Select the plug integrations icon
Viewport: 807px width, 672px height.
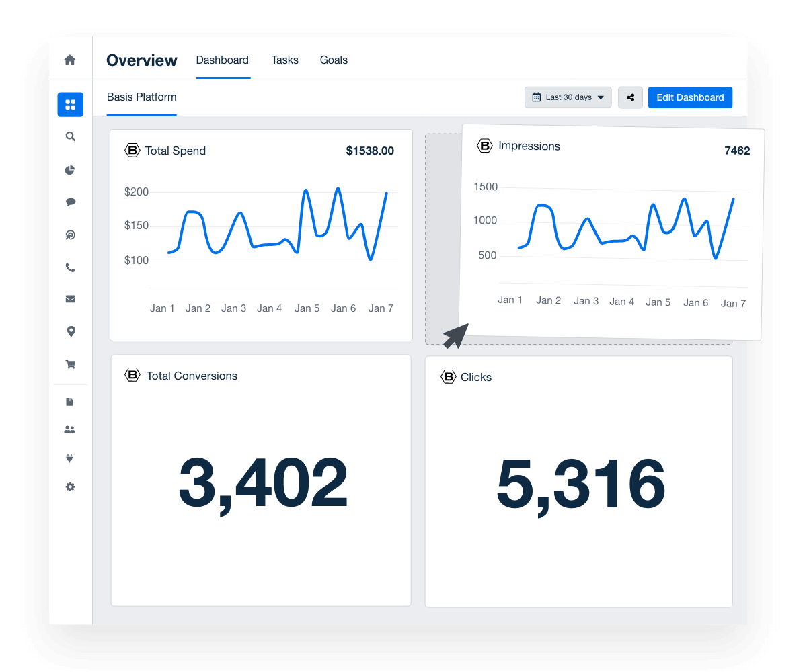click(70, 458)
